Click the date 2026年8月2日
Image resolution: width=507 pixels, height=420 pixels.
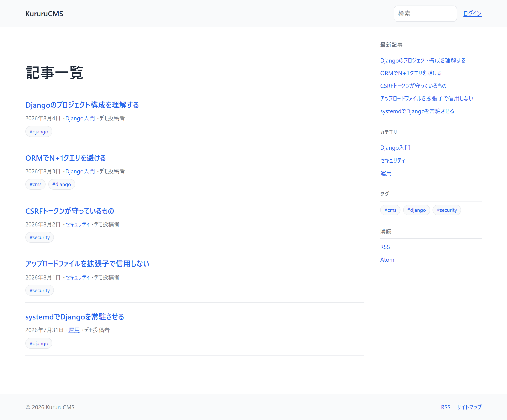(x=43, y=224)
